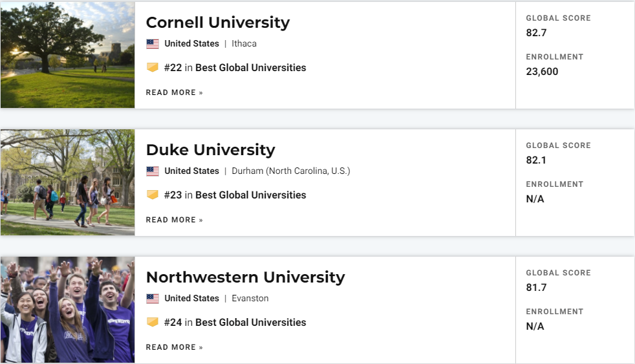Click Best Global Universities link for rank #24
This screenshot has height=364, width=635.
coord(250,323)
